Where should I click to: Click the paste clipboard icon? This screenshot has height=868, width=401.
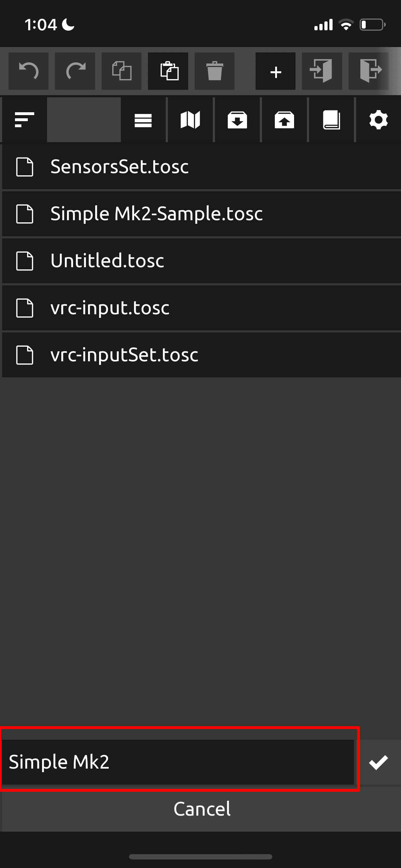point(168,71)
